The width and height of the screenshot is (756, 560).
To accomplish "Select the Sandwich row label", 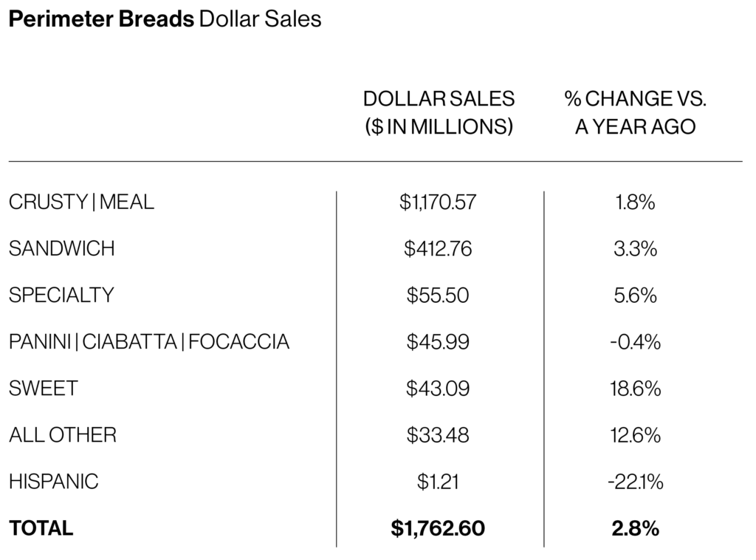I will coord(62,248).
